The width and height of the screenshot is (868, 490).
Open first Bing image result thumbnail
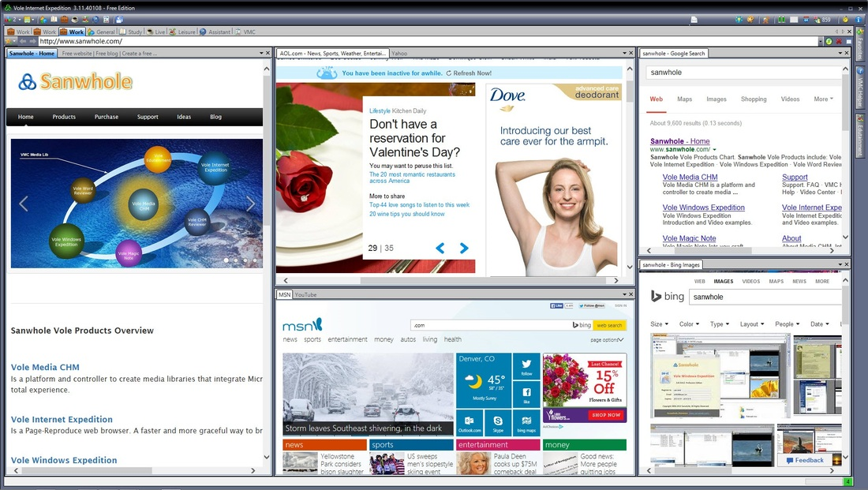coord(720,376)
